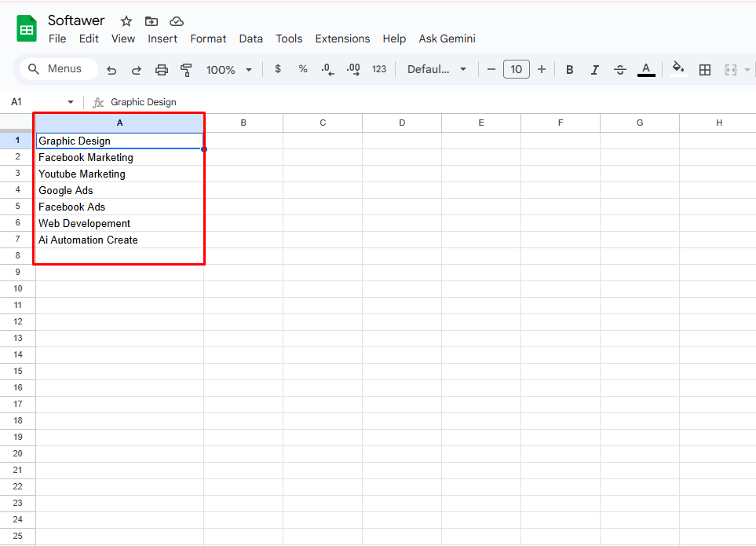
Task: Toggle italic formatting
Action: click(x=594, y=70)
